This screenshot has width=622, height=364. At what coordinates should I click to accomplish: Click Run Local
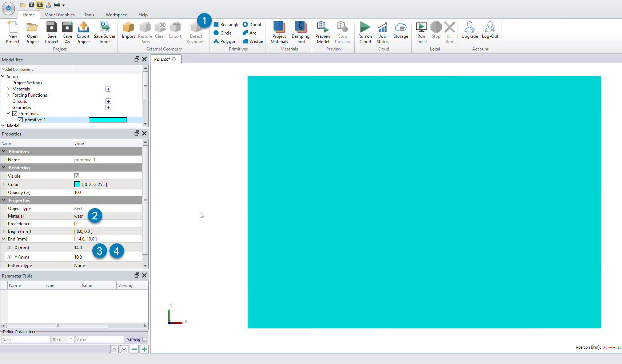point(421,33)
